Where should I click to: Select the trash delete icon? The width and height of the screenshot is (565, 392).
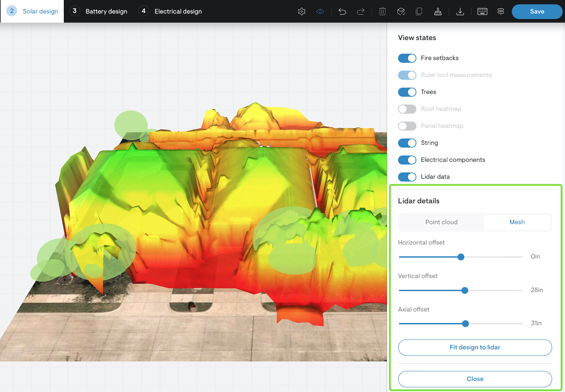(x=382, y=11)
